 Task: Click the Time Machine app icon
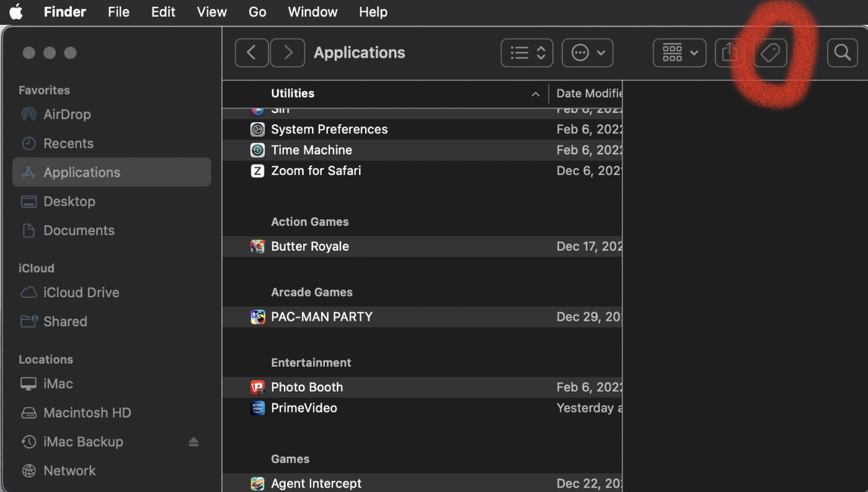point(257,150)
